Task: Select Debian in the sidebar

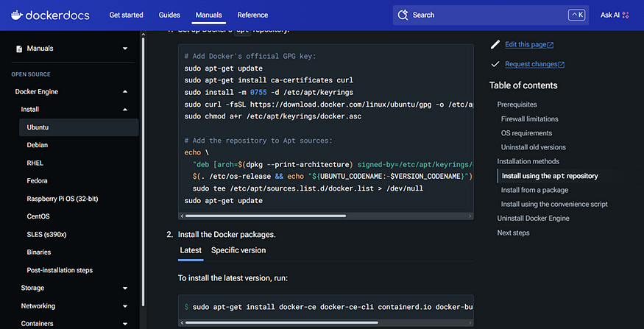Action: [x=38, y=145]
